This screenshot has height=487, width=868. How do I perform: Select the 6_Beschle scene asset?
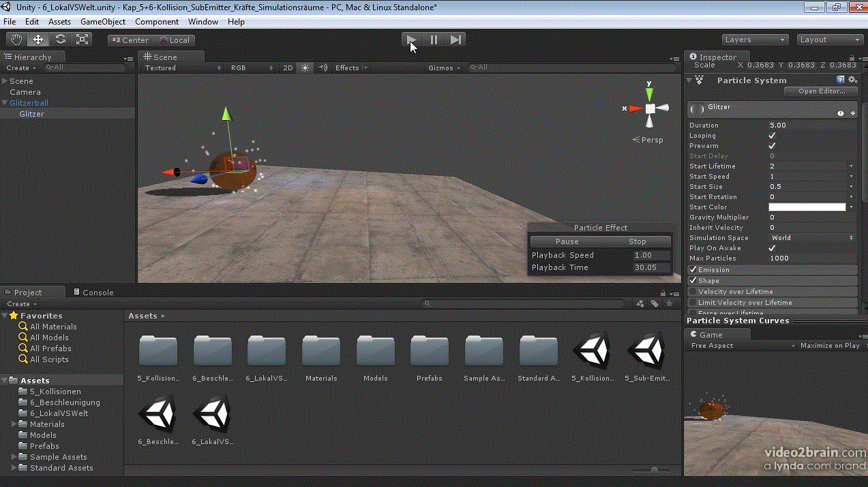[158, 414]
